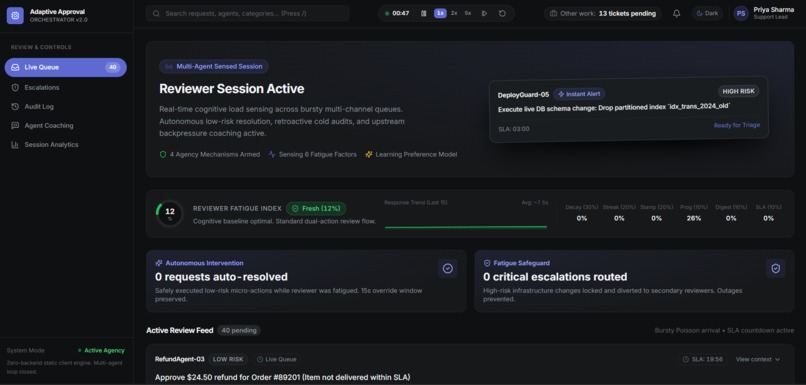Click the 12% fatigue gauge ring
The image size is (806, 385).
[170, 213]
